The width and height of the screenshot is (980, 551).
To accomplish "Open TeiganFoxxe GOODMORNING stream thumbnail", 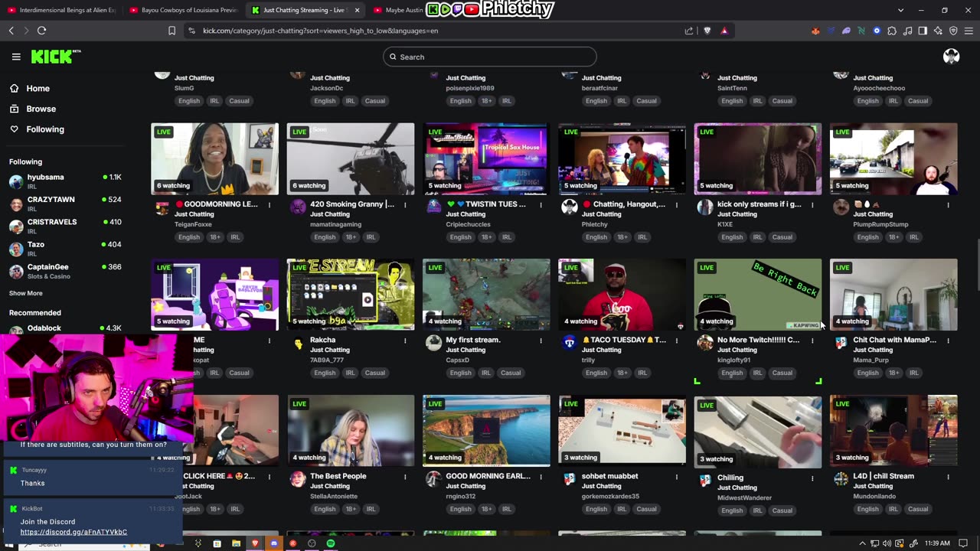I will click(214, 158).
